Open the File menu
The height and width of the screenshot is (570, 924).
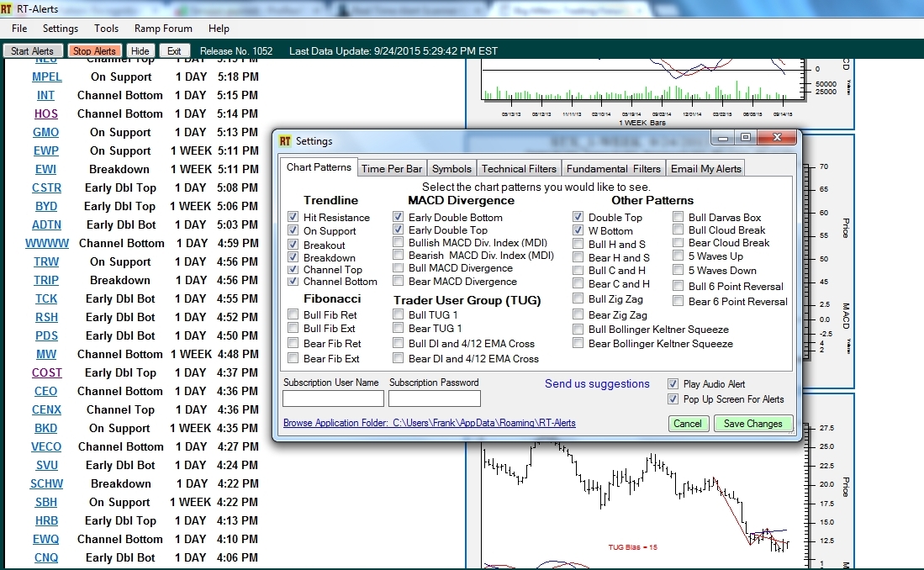coord(19,29)
